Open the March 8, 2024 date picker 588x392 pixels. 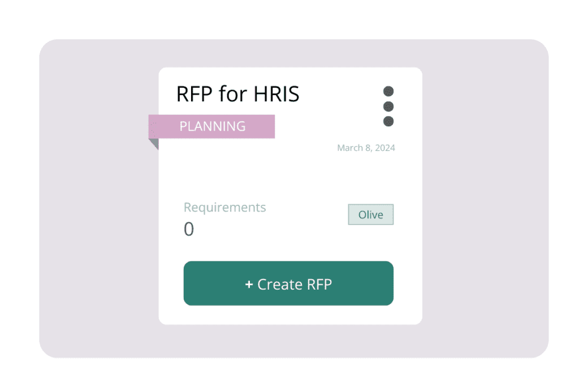[x=366, y=148]
